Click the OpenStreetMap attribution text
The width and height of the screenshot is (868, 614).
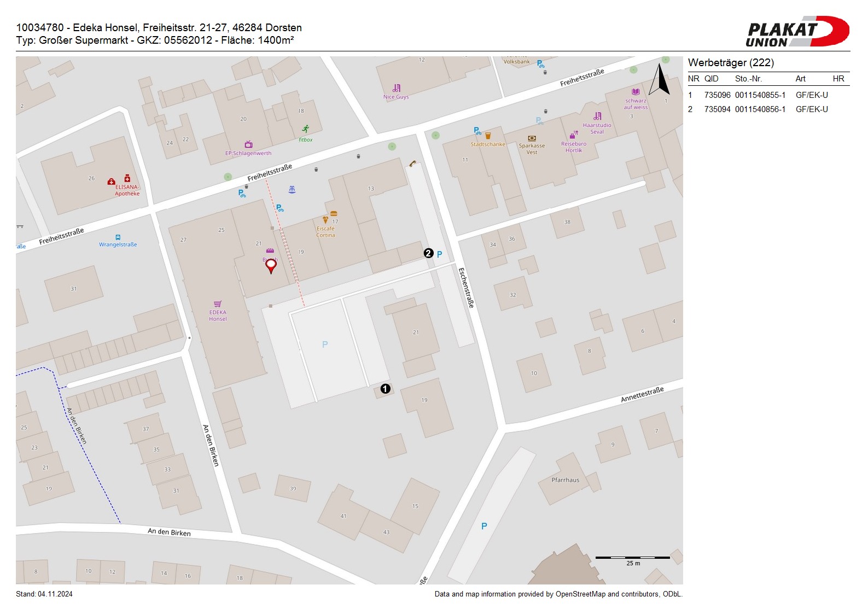558,594
